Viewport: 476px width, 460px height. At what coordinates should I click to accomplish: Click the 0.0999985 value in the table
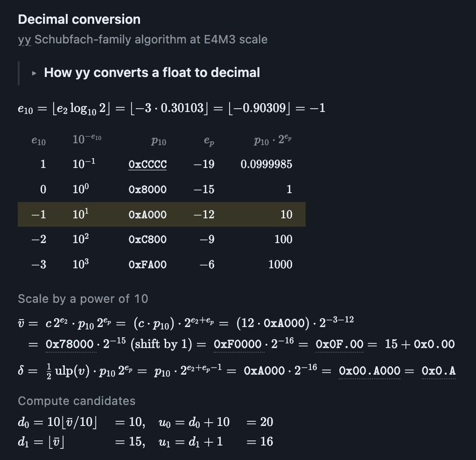266,165
